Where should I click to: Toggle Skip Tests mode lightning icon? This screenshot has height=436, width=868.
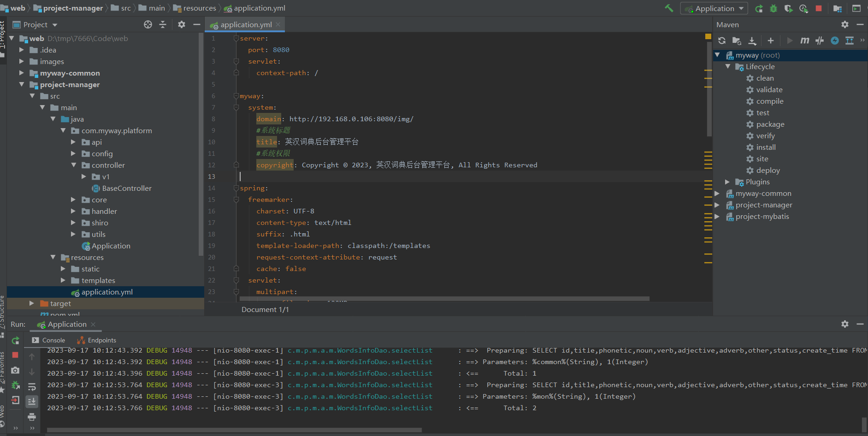[835, 41]
